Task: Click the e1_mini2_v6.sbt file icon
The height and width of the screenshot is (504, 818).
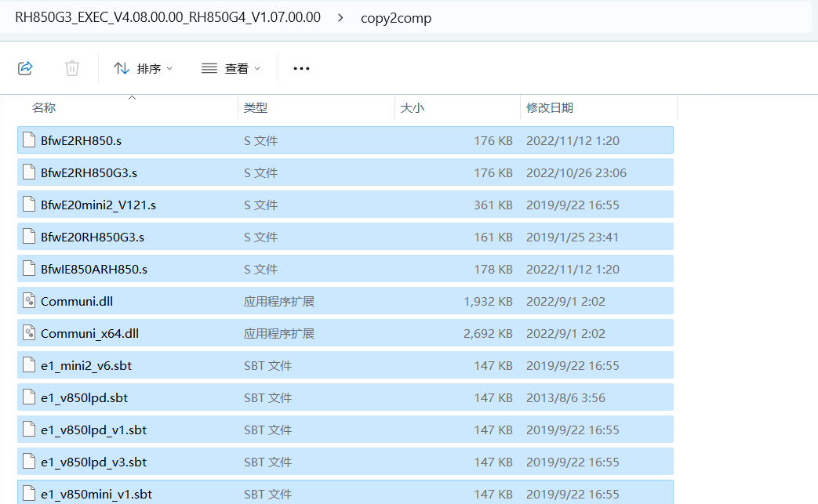Action: (x=29, y=365)
